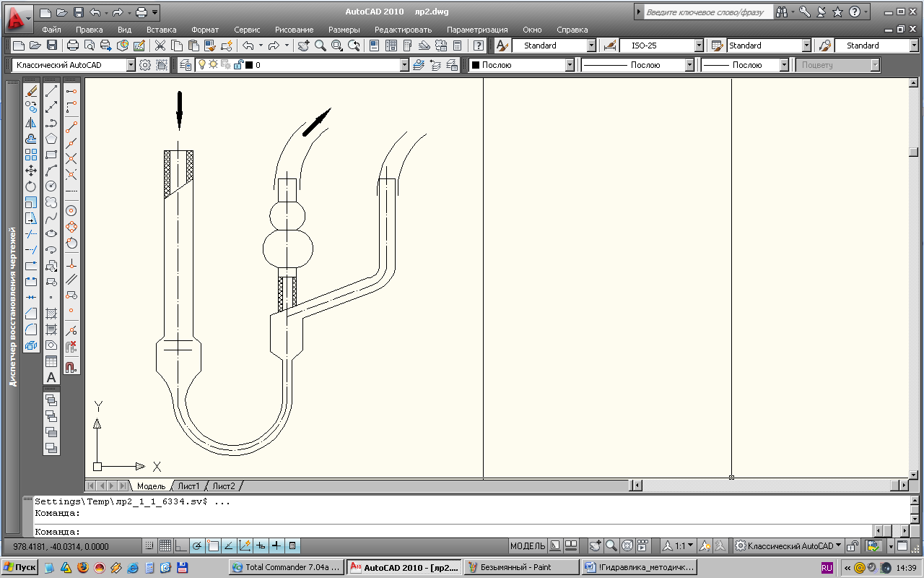Click Zoom Window icon in standard toolbar
The image size is (924, 578).
tap(337, 46)
